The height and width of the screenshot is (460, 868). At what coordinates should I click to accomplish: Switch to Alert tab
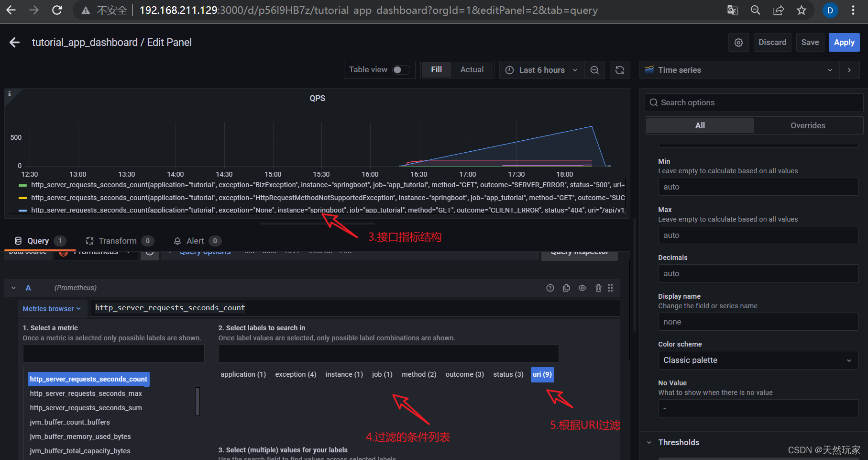[x=197, y=241]
